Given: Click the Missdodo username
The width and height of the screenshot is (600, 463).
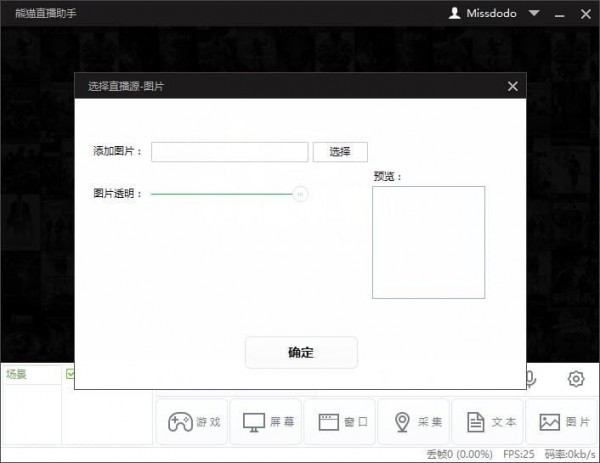Looking at the screenshot, I should point(493,14).
